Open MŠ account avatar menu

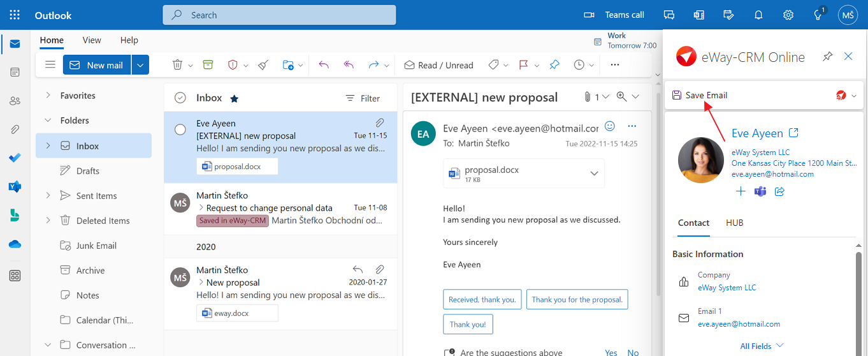(848, 15)
